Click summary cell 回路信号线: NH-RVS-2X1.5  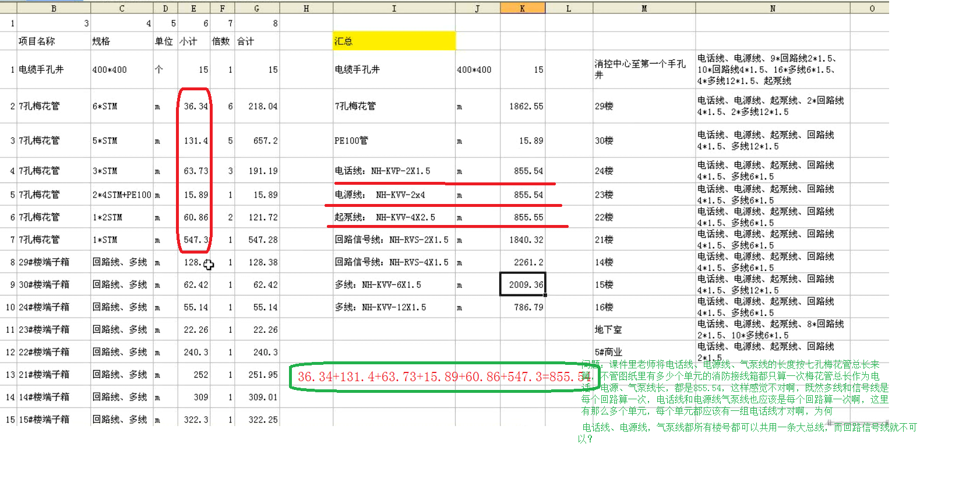pos(394,240)
